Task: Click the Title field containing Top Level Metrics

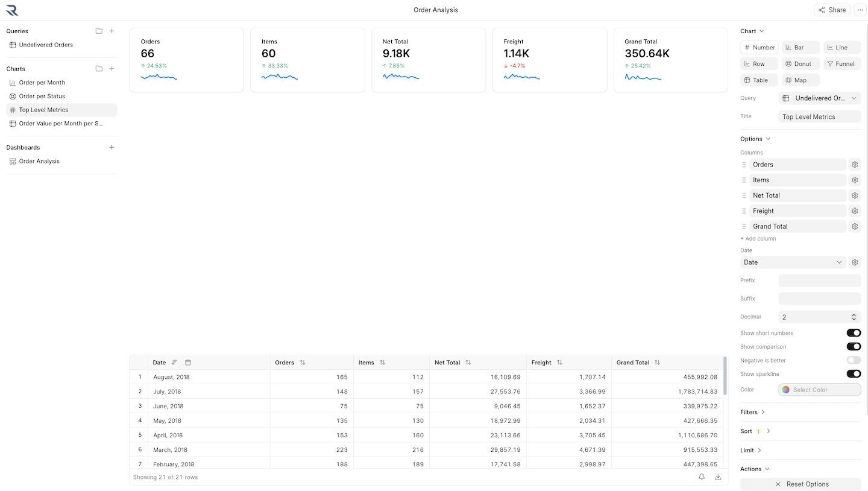Action: tap(819, 116)
